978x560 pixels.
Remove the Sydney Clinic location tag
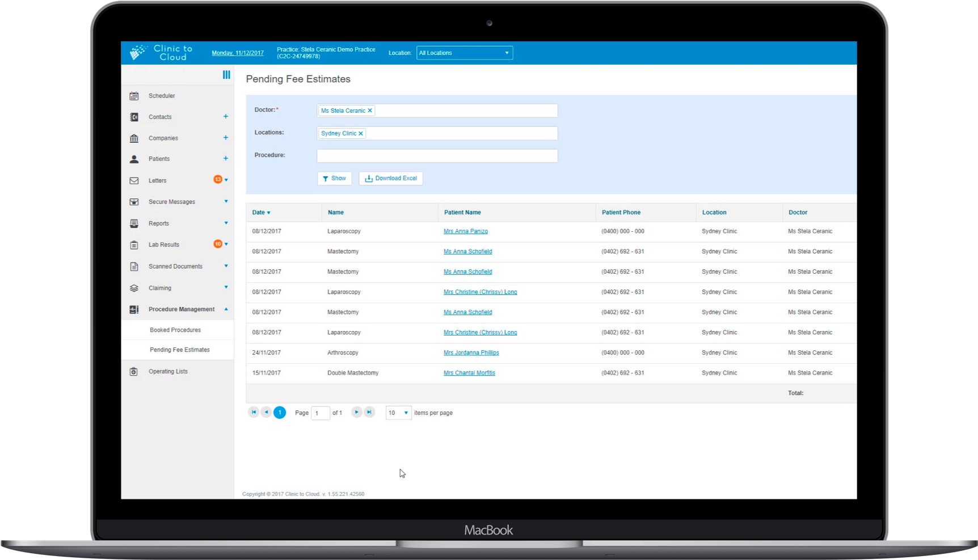click(361, 134)
